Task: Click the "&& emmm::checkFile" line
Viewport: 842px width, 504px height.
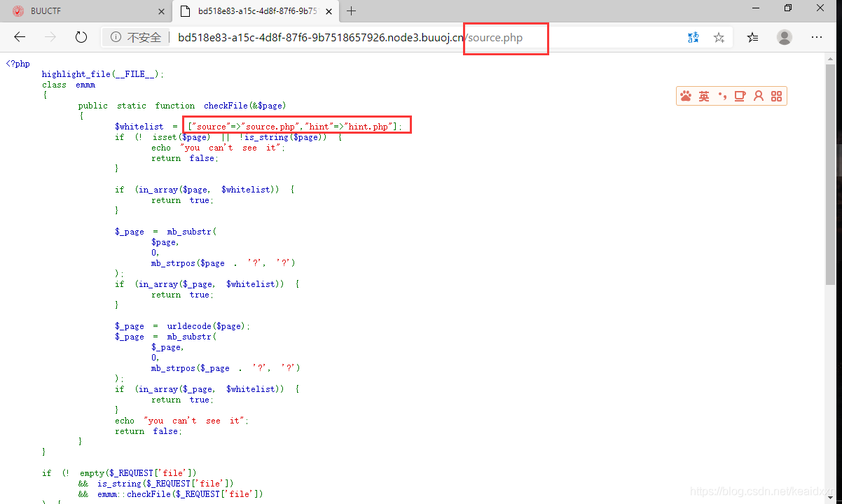Action: 171,494
